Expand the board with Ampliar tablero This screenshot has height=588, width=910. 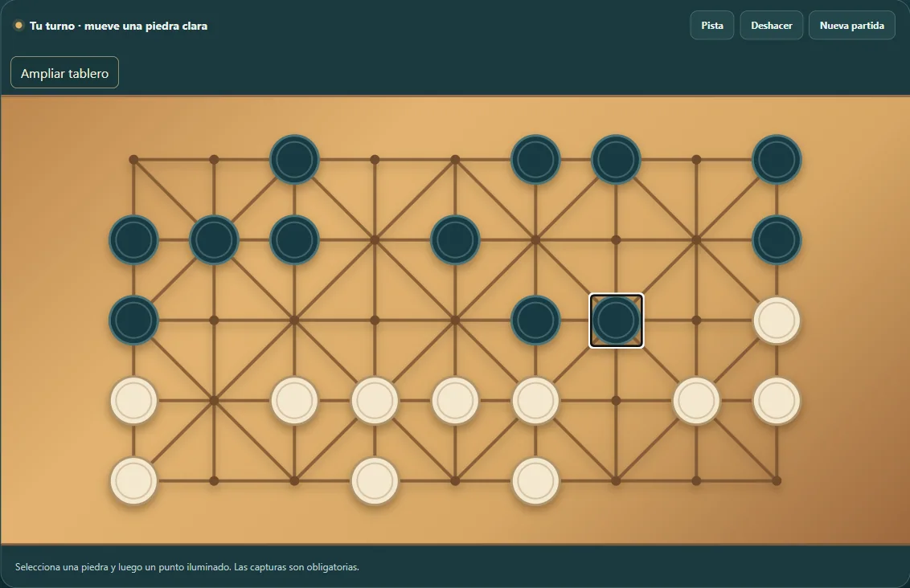point(64,72)
